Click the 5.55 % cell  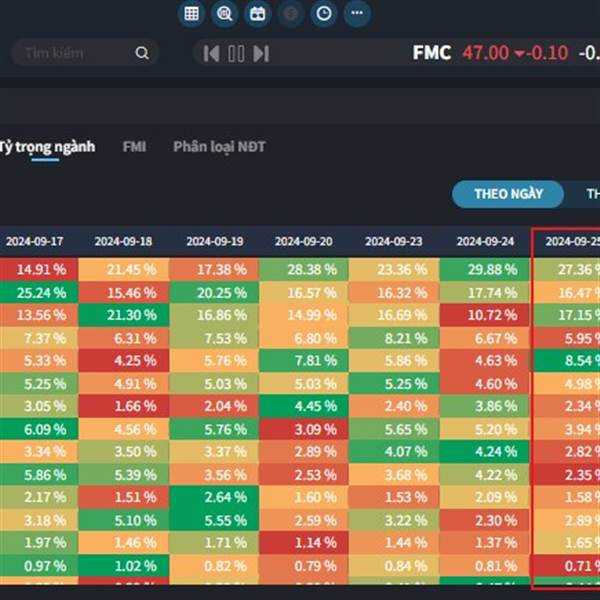coord(214,520)
